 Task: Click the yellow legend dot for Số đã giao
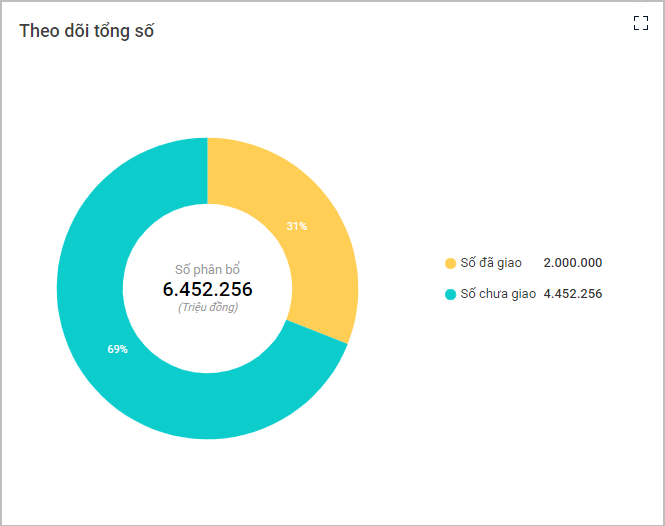[450, 263]
